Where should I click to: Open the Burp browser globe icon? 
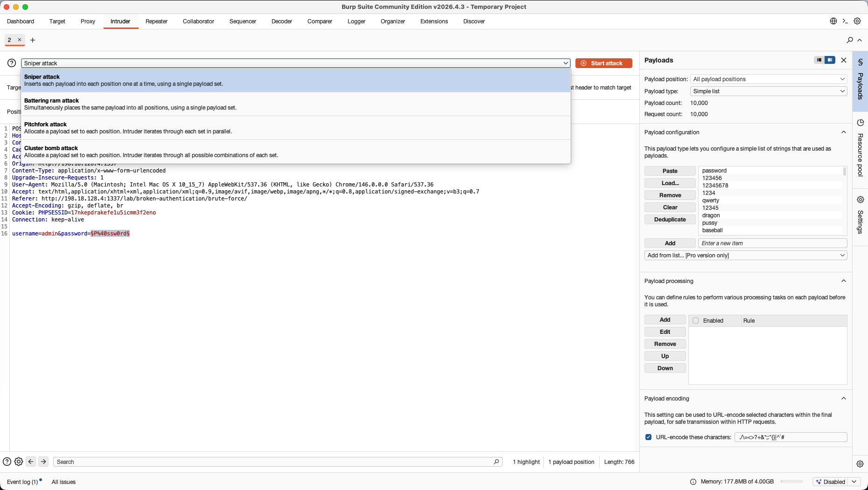tap(833, 21)
